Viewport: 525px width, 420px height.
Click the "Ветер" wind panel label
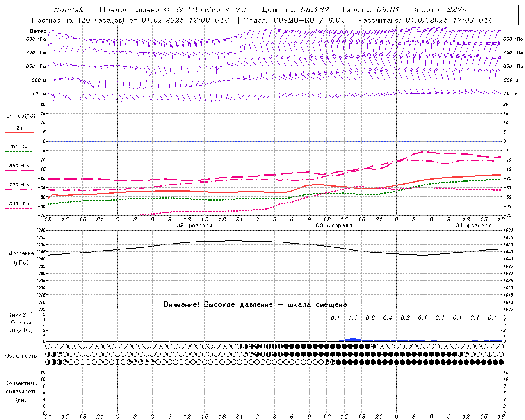point(38,31)
